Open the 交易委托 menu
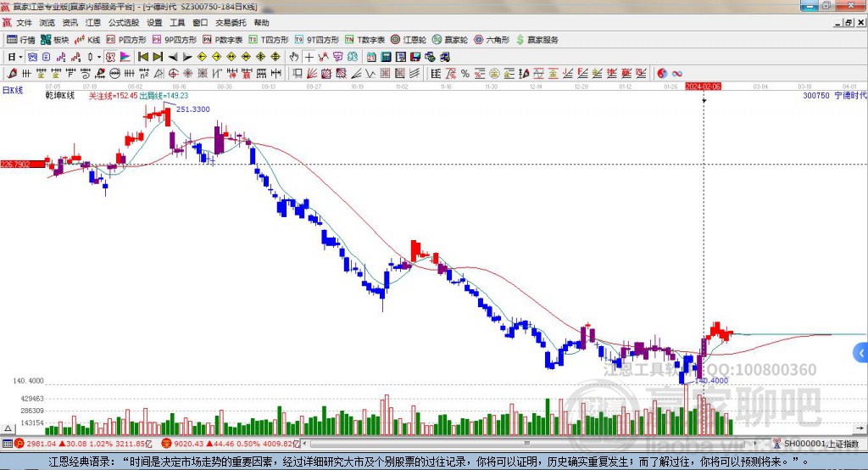The height and width of the screenshot is (470, 868). [x=231, y=23]
